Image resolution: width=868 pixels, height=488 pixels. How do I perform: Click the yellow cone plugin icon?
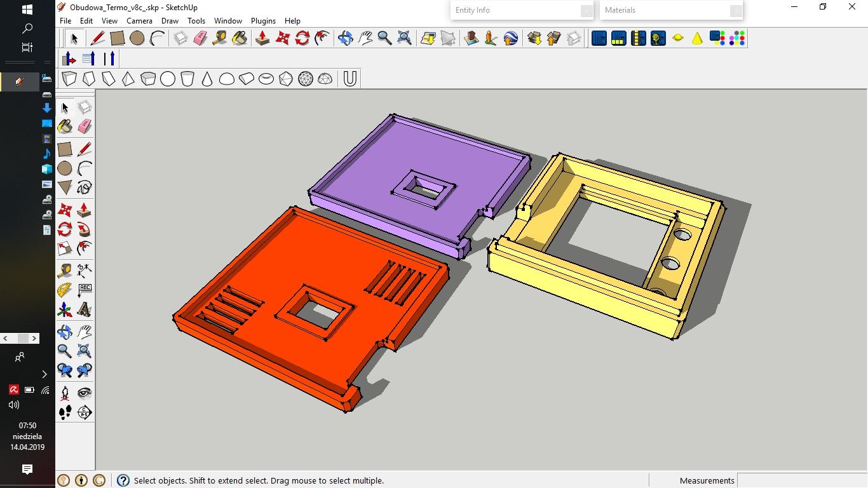click(x=697, y=38)
